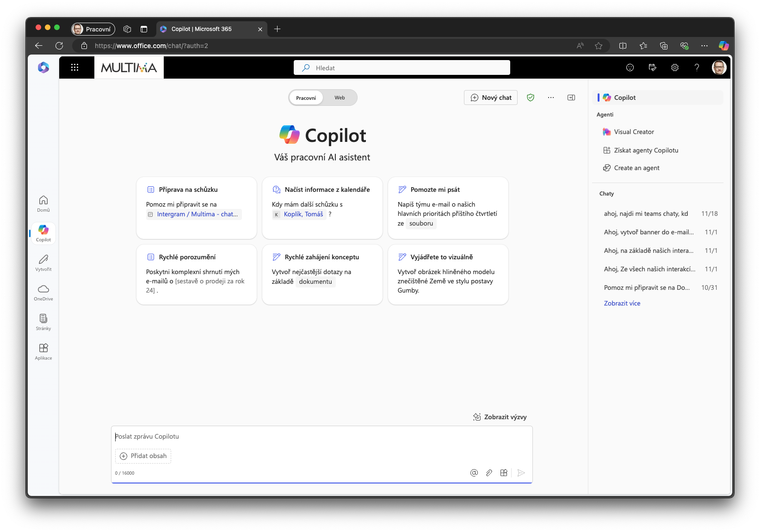Click the Nový chat button
Image resolution: width=760 pixels, height=532 pixels.
[491, 98]
